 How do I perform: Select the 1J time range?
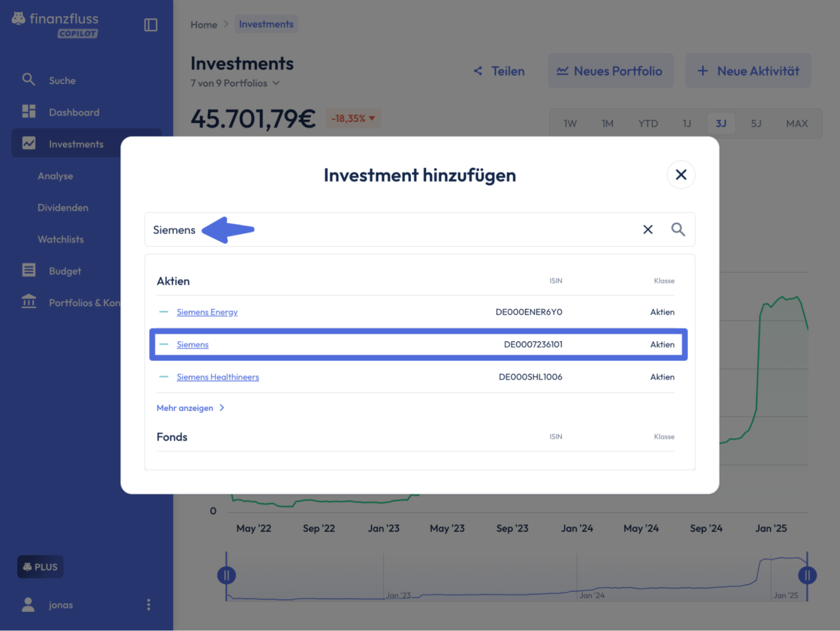(x=687, y=123)
